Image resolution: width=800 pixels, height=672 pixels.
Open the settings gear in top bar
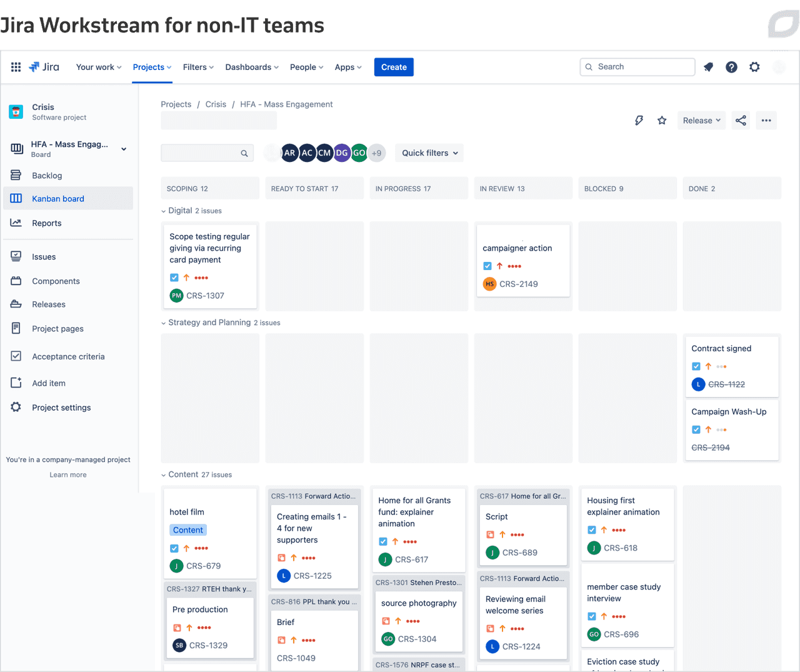point(754,67)
